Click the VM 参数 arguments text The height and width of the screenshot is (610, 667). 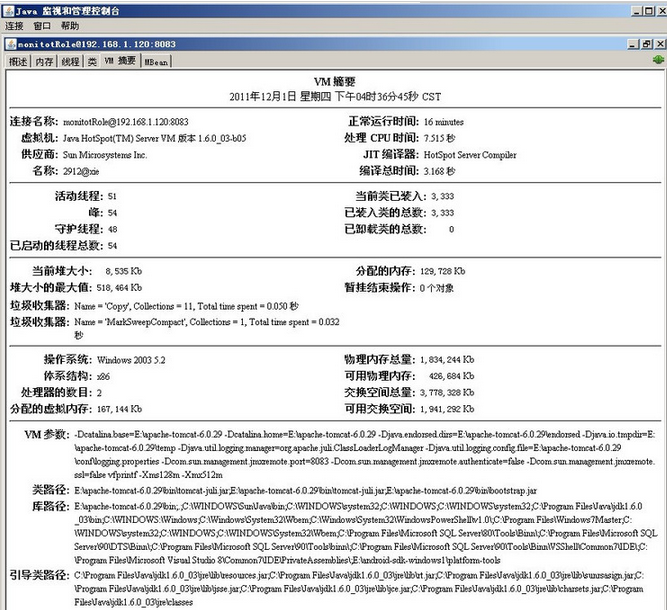365,454
